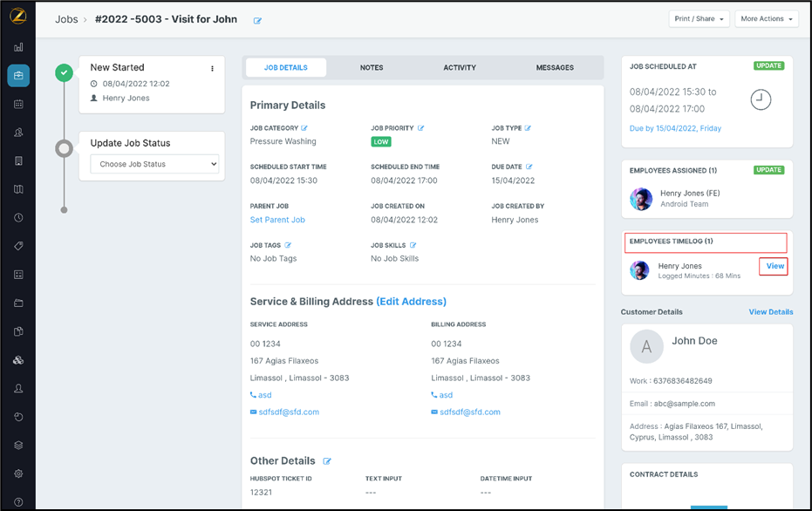Open New Started three-dot options menu

212,68
